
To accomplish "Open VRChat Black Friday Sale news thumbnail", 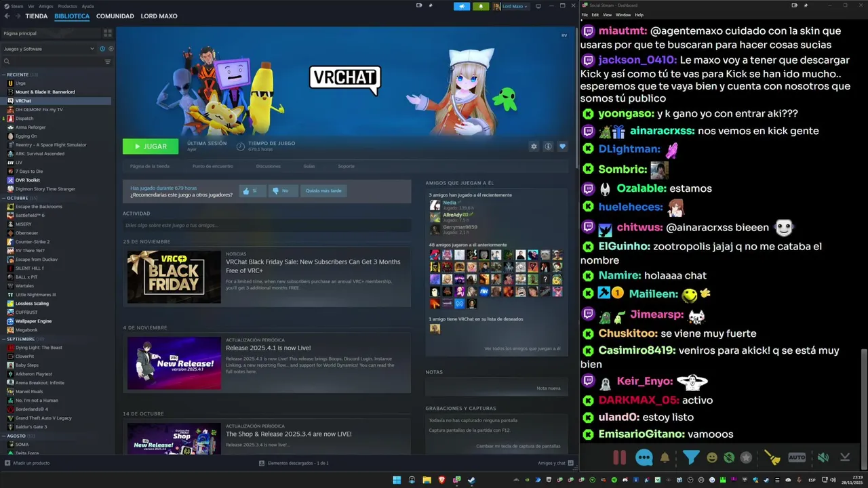I will point(174,277).
